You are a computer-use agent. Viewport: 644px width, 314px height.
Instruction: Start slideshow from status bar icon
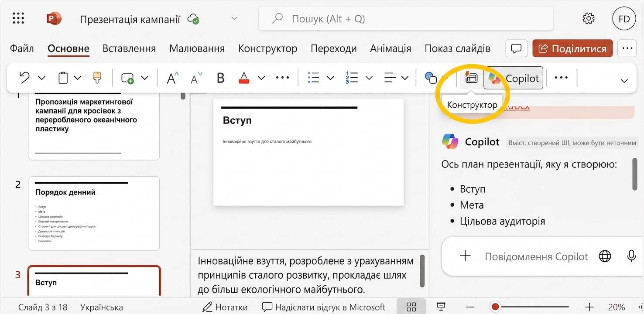441,307
